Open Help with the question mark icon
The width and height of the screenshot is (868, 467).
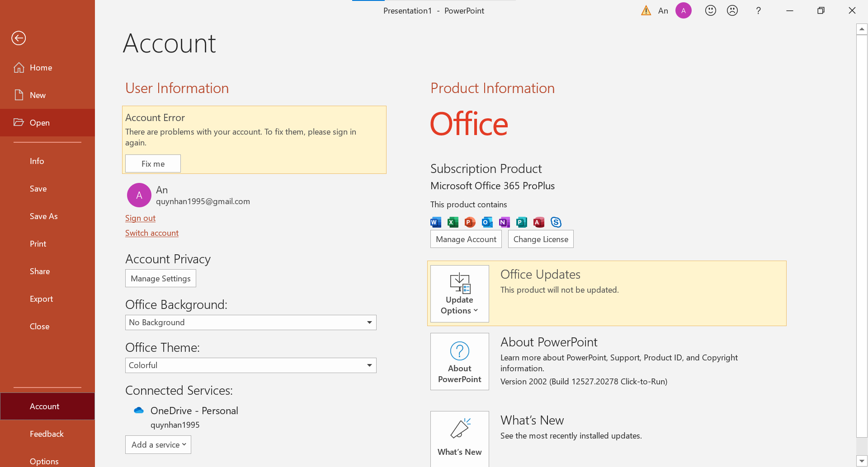[x=759, y=10]
